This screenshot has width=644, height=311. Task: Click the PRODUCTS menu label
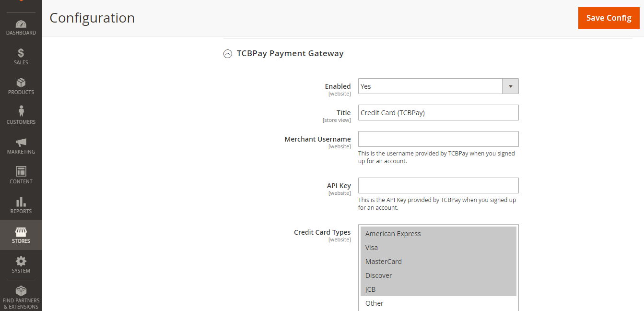21,92
